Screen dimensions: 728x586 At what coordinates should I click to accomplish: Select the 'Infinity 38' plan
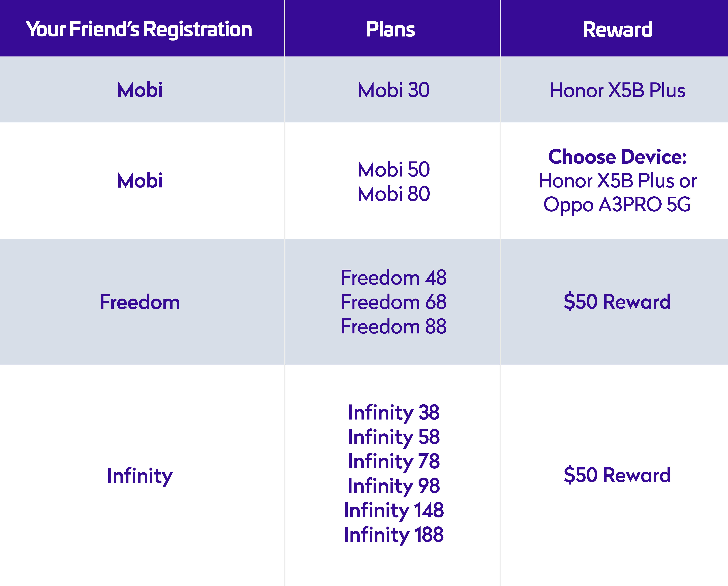(394, 413)
